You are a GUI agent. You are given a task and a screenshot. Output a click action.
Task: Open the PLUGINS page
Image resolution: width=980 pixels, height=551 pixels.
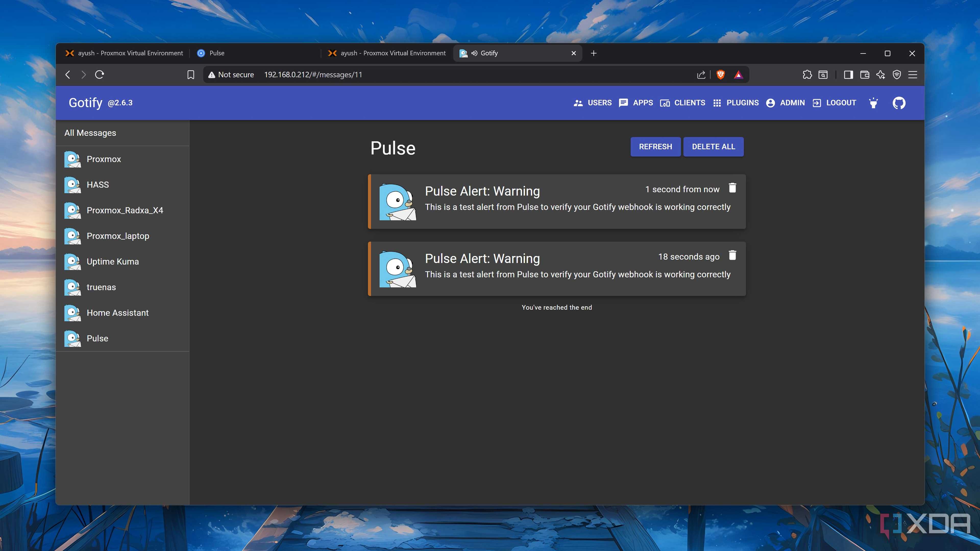click(736, 103)
